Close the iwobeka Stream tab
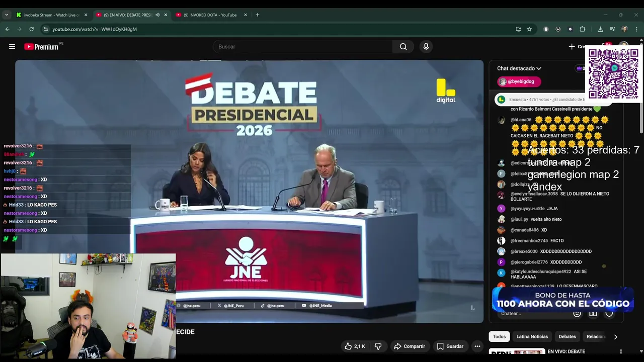Viewport: 644px width, 362px height. coord(86,15)
